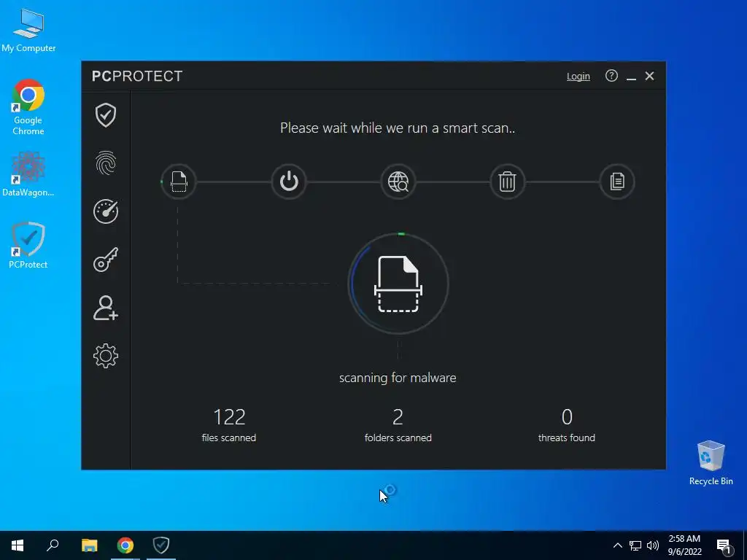Open network status tray icon
This screenshot has height=560, width=747.
635,545
